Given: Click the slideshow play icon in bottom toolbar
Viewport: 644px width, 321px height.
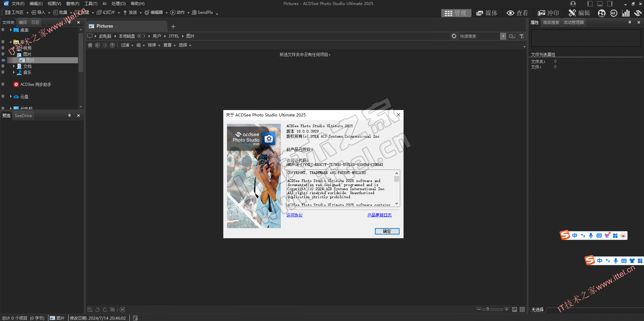Looking at the screenshot, I should [x=122, y=310].
